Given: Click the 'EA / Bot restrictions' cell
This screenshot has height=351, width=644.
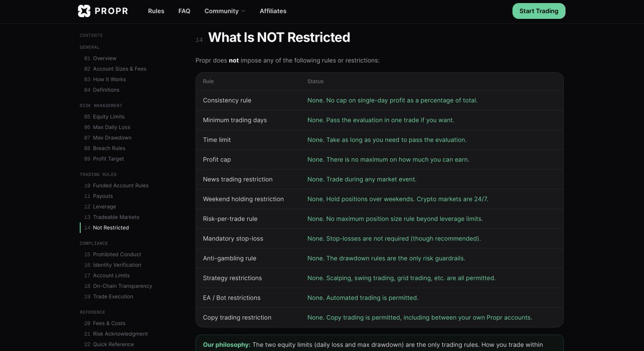Looking at the screenshot, I should [231, 298].
